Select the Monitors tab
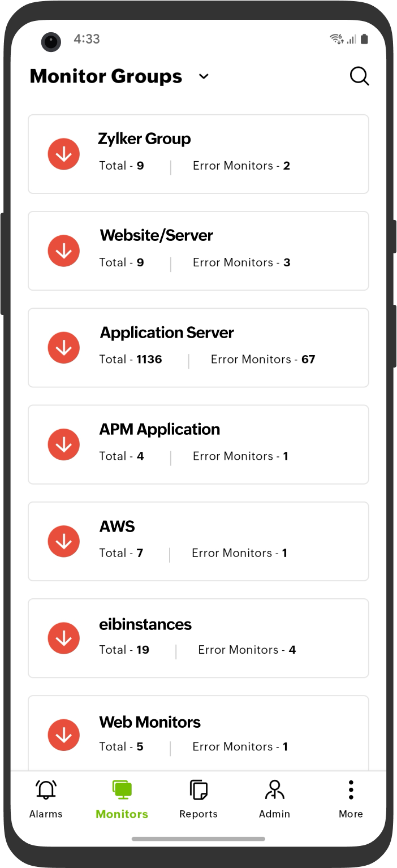397x868 pixels. coord(122,800)
